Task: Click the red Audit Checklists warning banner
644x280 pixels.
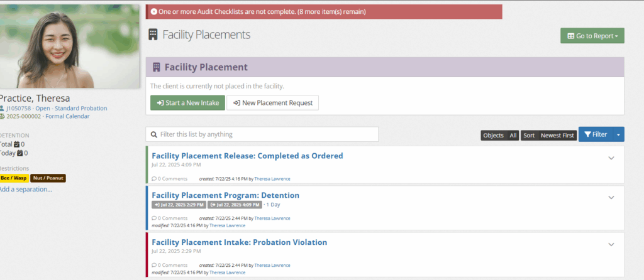Action: pos(324,12)
